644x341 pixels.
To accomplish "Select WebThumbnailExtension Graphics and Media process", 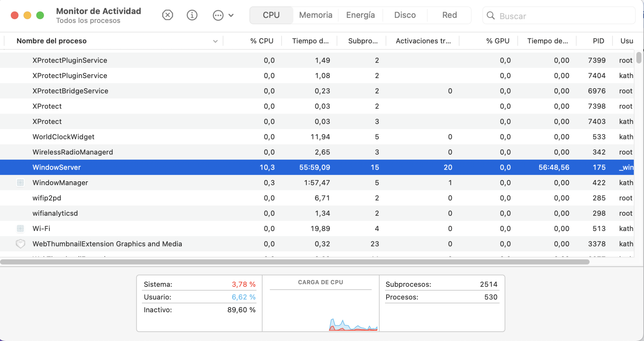I will (x=317, y=244).
